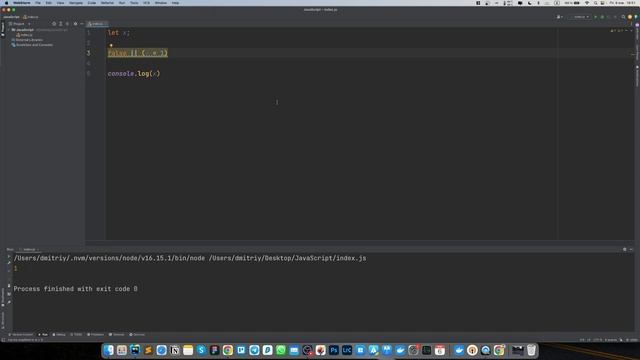
Task: Select index.js in the project tree
Action: click(x=24, y=35)
